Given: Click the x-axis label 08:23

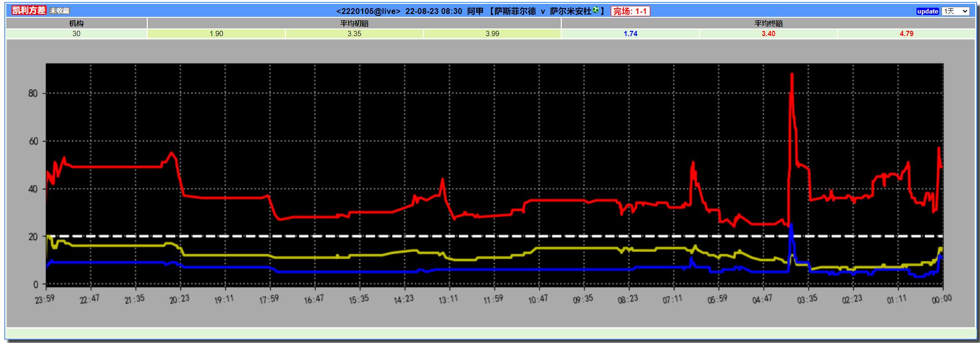Looking at the screenshot, I should click(x=628, y=299).
